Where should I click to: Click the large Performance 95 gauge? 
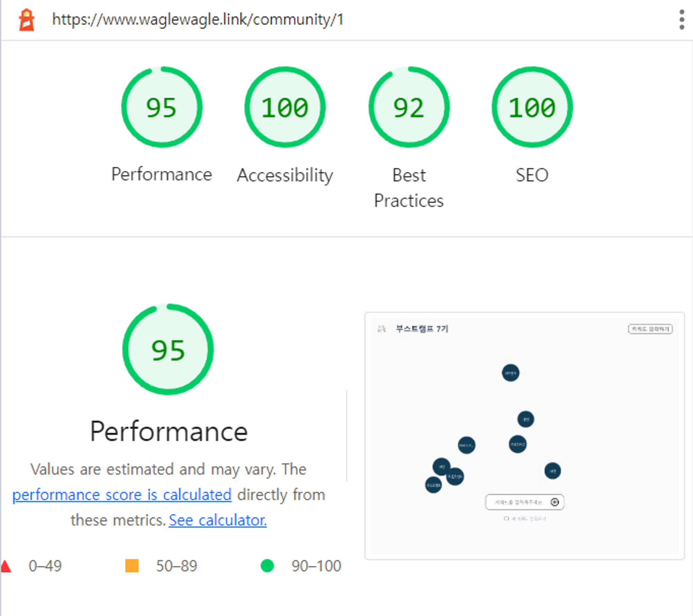[x=168, y=349]
